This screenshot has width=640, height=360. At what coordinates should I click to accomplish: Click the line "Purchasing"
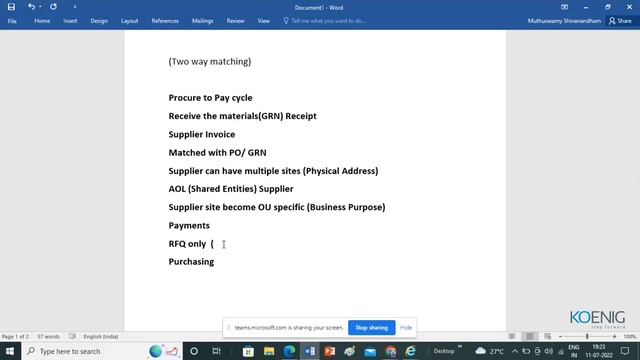[191, 262]
